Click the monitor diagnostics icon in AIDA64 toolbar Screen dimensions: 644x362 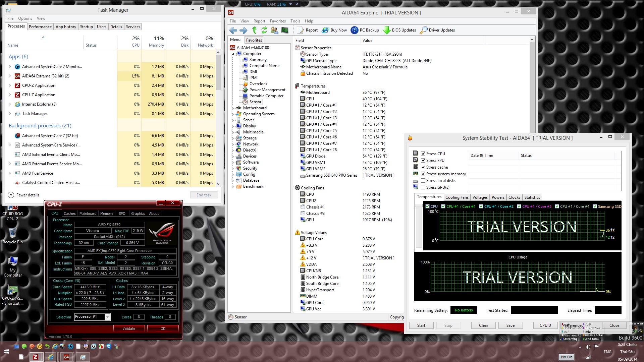click(x=285, y=30)
